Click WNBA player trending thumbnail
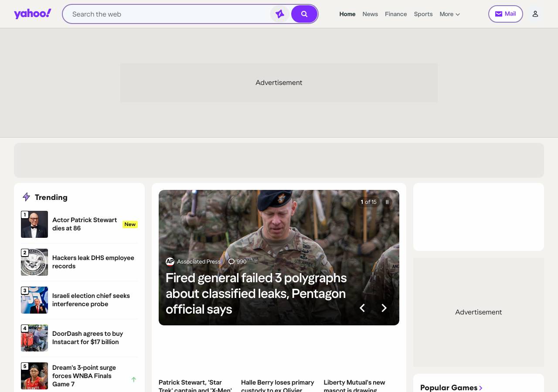 pos(34,376)
